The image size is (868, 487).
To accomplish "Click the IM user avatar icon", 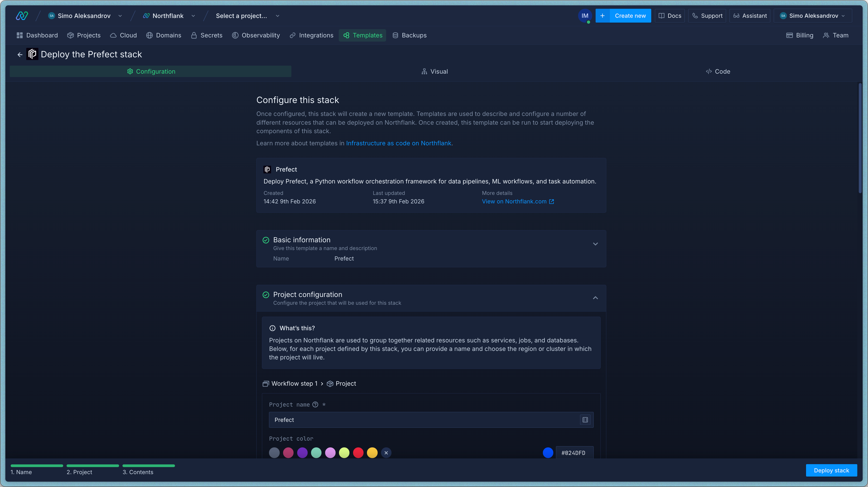I will pyautogui.click(x=585, y=16).
